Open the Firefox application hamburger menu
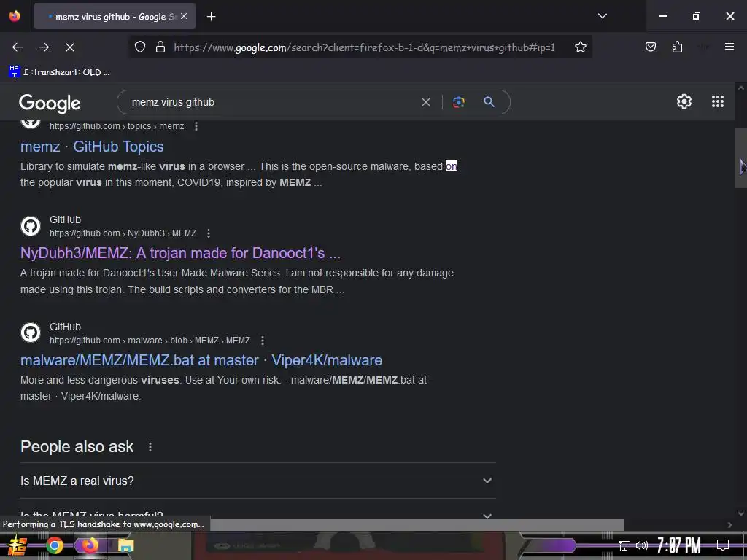747x560 pixels. point(729,47)
